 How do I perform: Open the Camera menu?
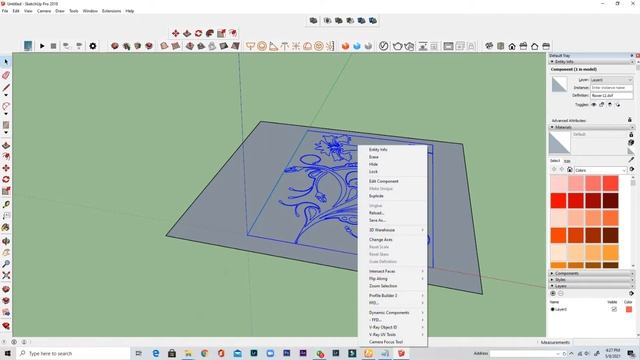point(44,11)
